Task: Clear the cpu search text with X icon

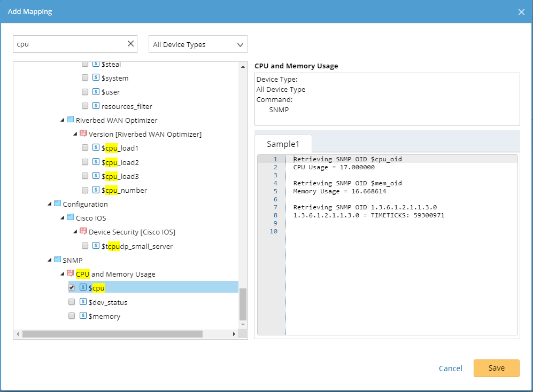Action: coord(130,44)
